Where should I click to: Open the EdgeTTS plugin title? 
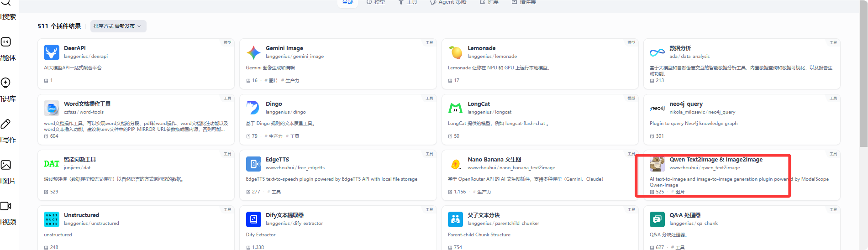[x=277, y=160]
